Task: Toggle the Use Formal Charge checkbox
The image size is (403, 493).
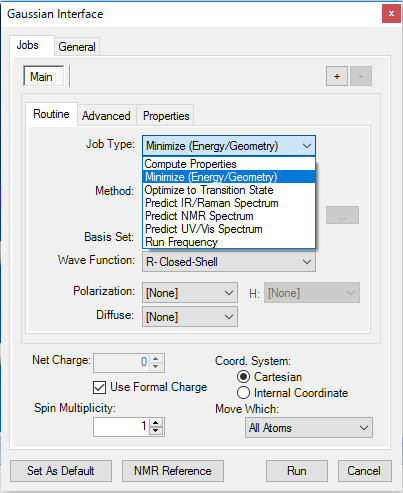Action: pos(100,387)
